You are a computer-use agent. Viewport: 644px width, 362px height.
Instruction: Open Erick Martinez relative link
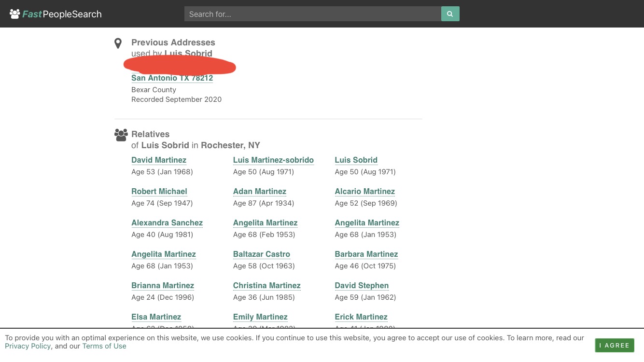361,317
